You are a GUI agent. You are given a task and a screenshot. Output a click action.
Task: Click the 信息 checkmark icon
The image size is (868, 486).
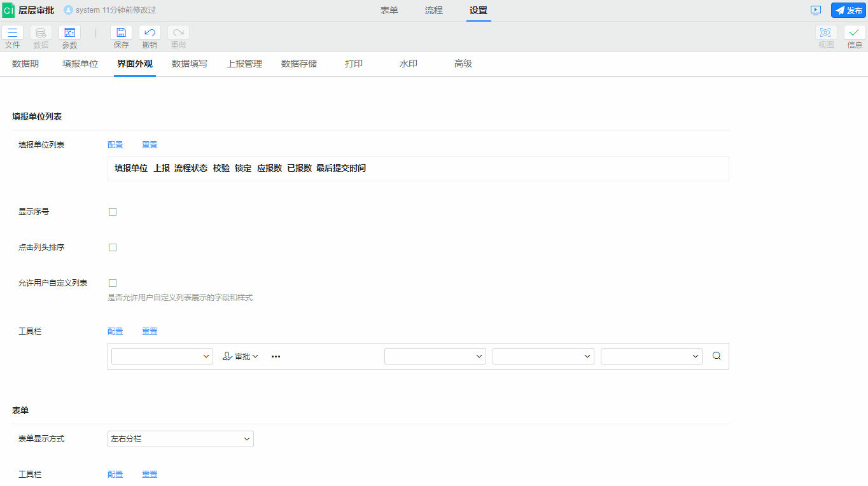click(855, 33)
